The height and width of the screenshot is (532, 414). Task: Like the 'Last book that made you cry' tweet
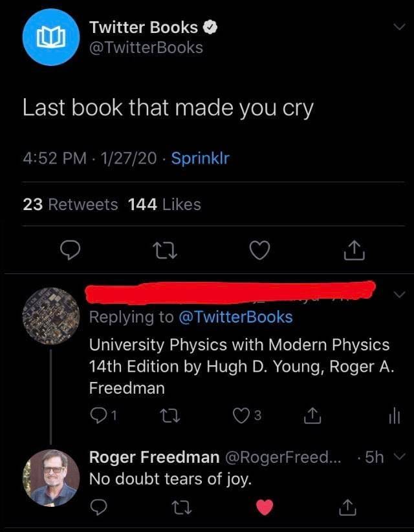(260, 250)
